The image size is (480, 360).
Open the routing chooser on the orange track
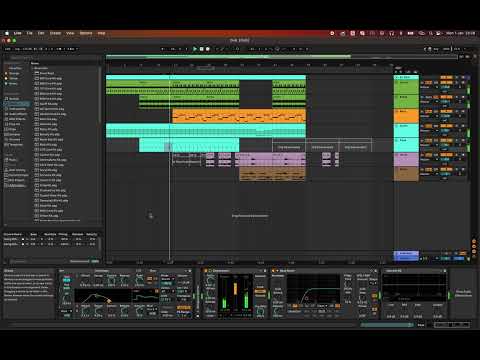[x=429, y=116]
